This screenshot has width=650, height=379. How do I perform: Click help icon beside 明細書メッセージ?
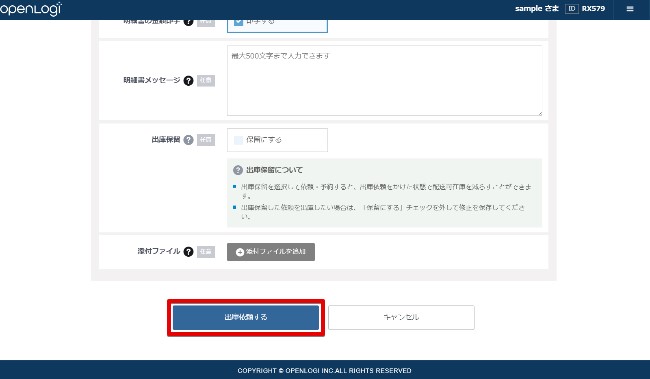[188, 80]
